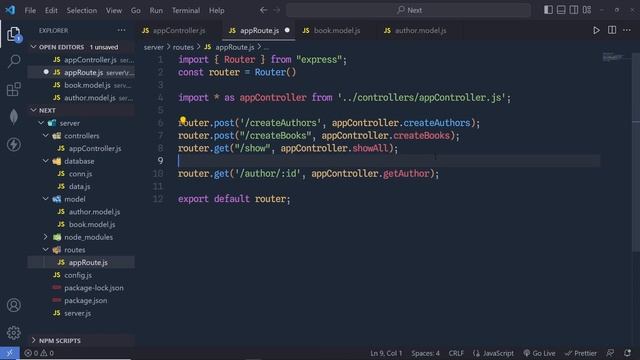This screenshot has width=640, height=360.
Task: Collapse the model folder
Action: 46,199
